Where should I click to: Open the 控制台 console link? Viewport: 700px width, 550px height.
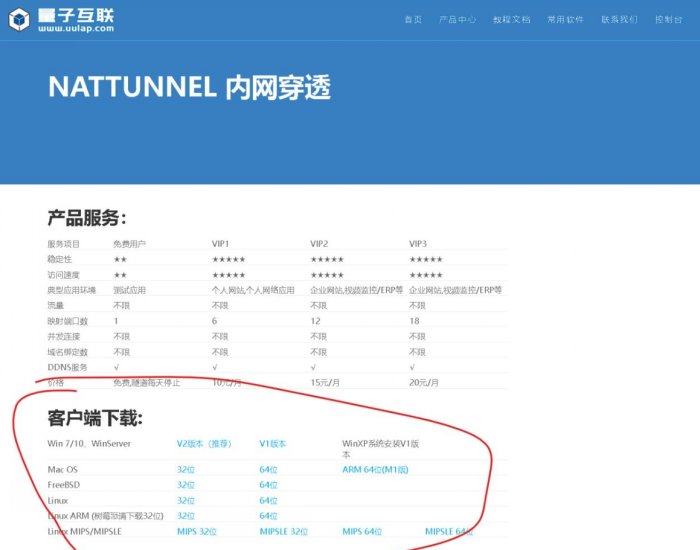pos(669,20)
